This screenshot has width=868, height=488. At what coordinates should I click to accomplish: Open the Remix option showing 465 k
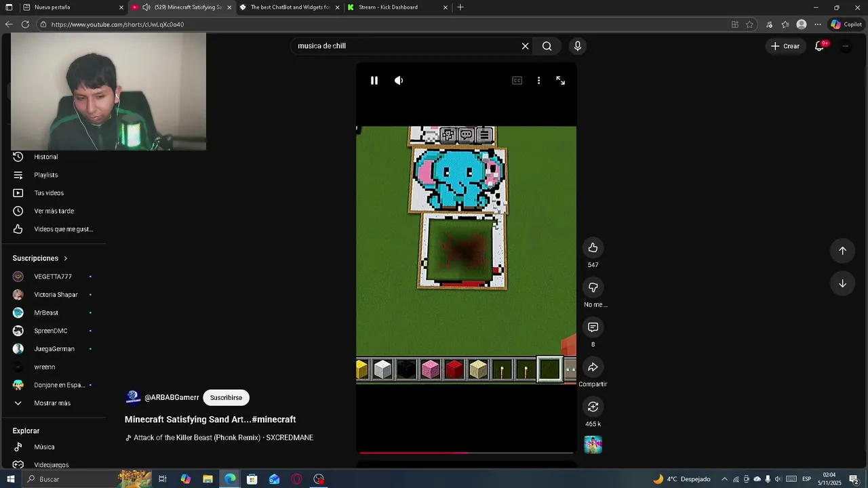tap(593, 407)
